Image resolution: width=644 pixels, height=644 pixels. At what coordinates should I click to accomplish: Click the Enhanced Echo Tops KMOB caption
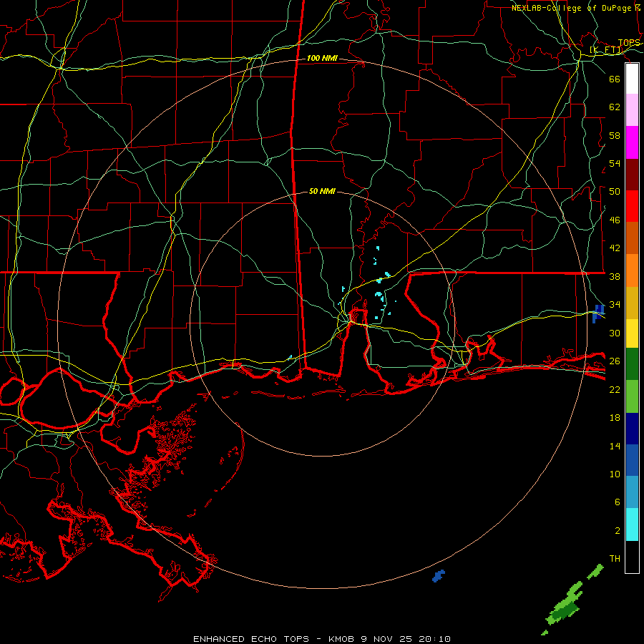coord(321,639)
